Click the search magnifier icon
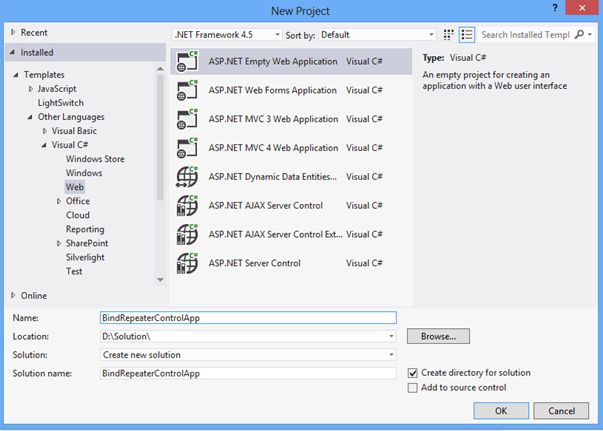Screen dimensions: 603x431 tap(579, 35)
